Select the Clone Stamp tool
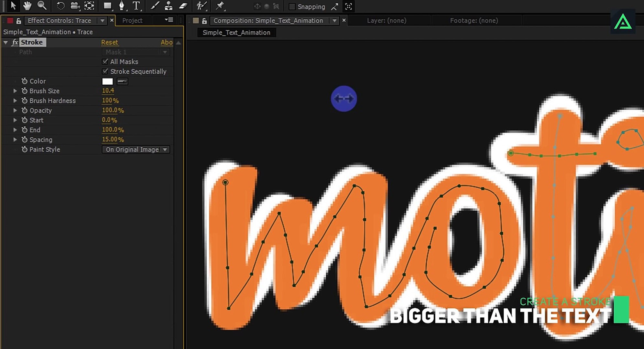Image resolution: width=644 pixels, height=349 pixels. coord(169,5)
